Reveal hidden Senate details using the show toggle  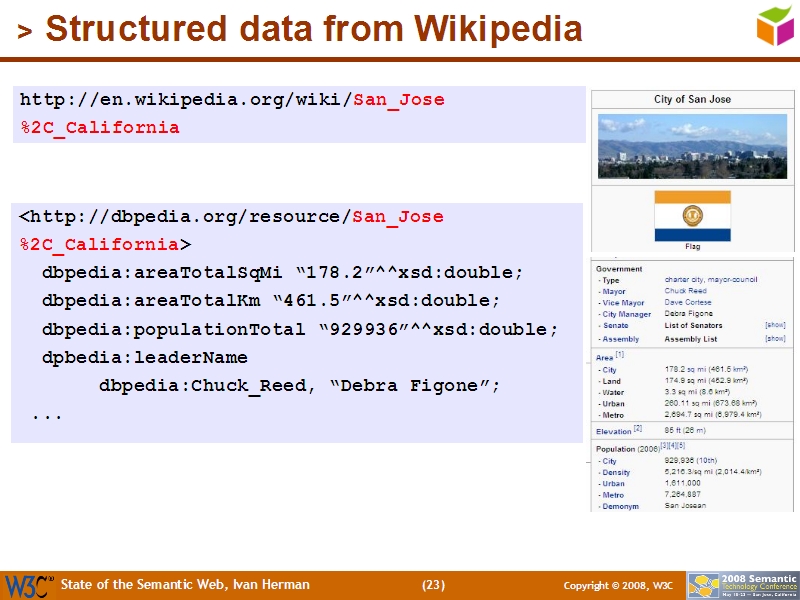coord(777,324)
